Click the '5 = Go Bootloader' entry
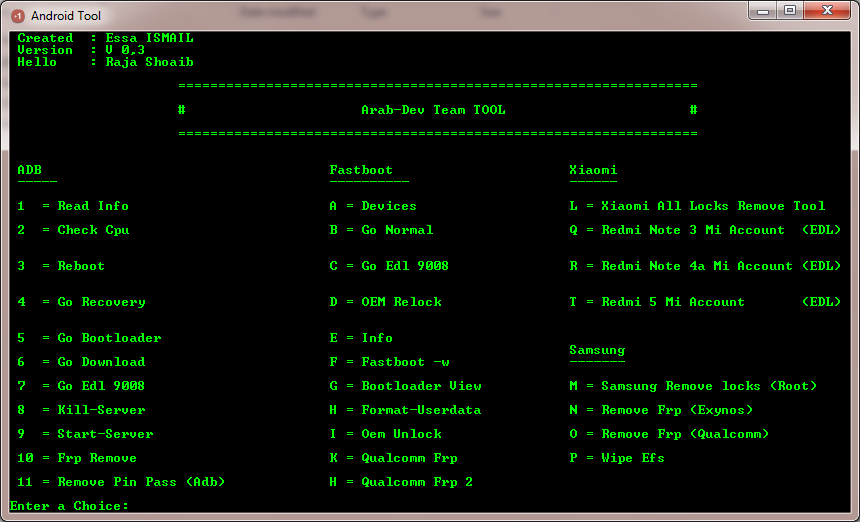 click(89, 338)
